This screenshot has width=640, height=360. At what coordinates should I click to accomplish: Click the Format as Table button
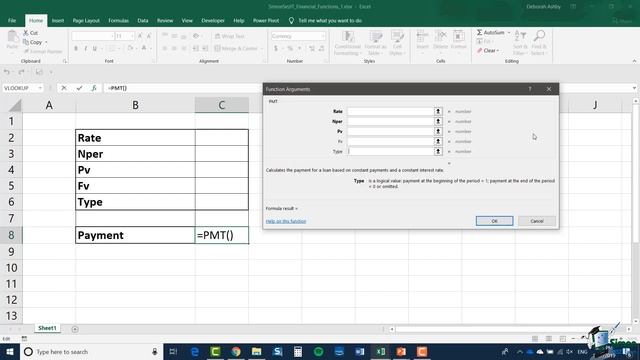pos(375,42)
